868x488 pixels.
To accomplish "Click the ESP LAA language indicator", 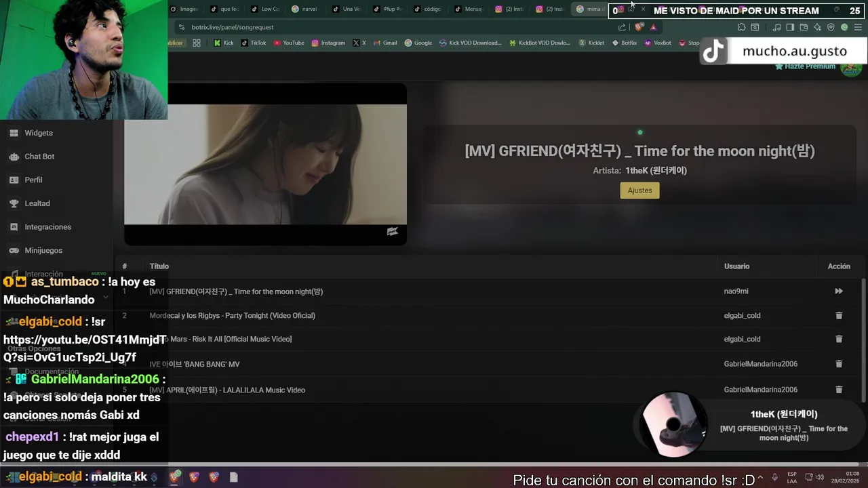I will point(792,477).
